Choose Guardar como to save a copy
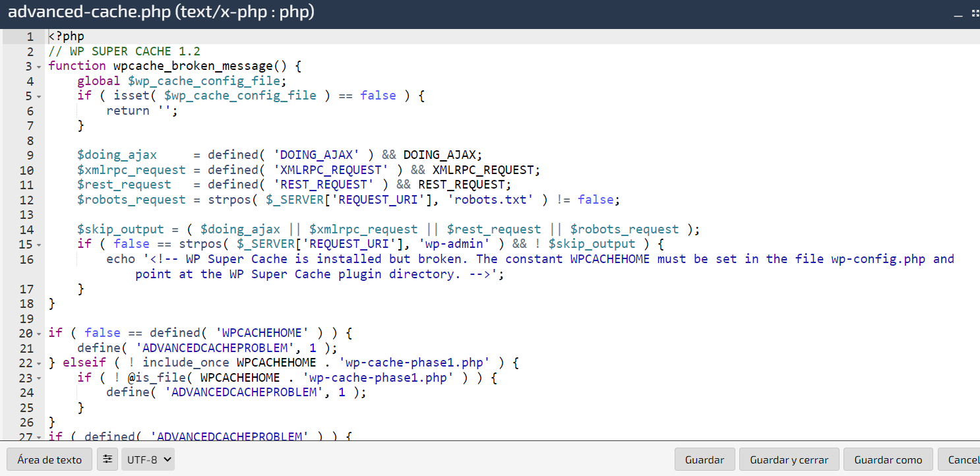 tap(888, 460)
